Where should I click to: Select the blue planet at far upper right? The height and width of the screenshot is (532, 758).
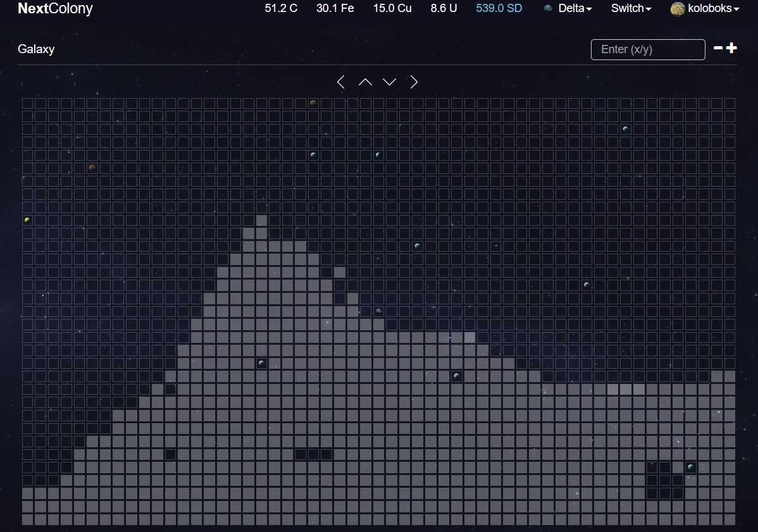(x=626, y=129)
